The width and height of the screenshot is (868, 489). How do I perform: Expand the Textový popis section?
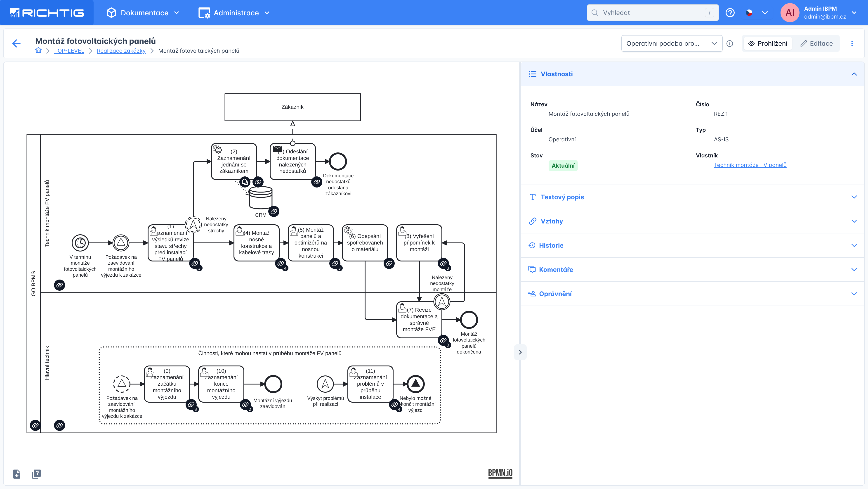click(x=562, y=197)
